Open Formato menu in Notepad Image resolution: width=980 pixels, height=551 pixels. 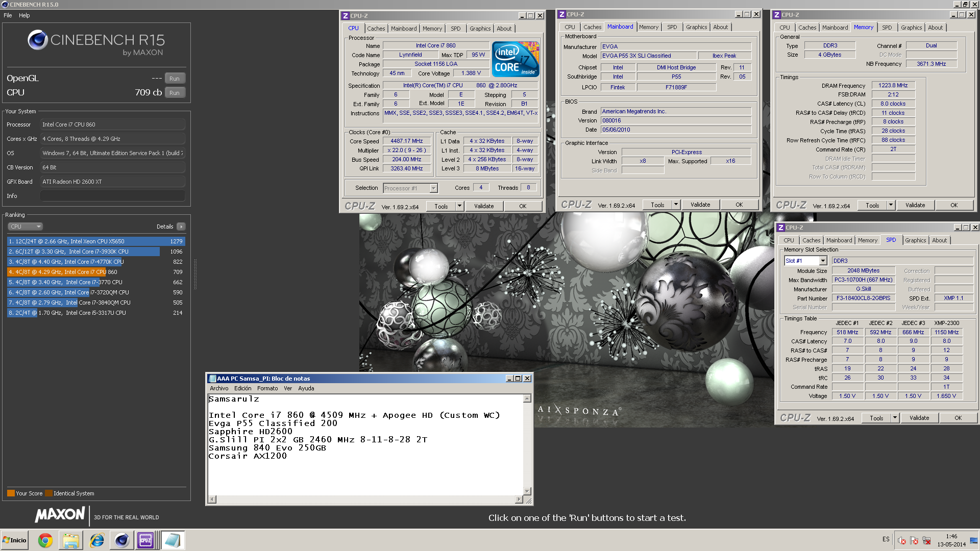tap(267, 388)
